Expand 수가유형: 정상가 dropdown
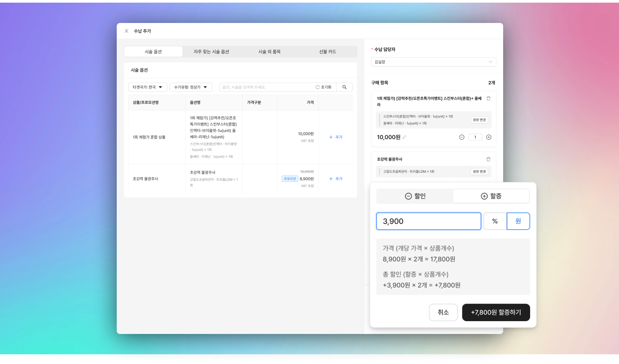The image size is (619, 364). coord(191,87)
